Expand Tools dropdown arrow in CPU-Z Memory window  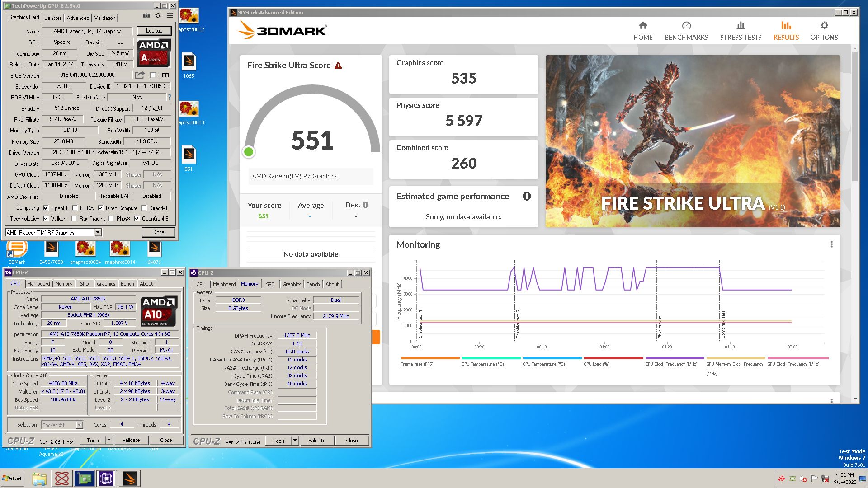pyautogui.click(x=295, y=441)
